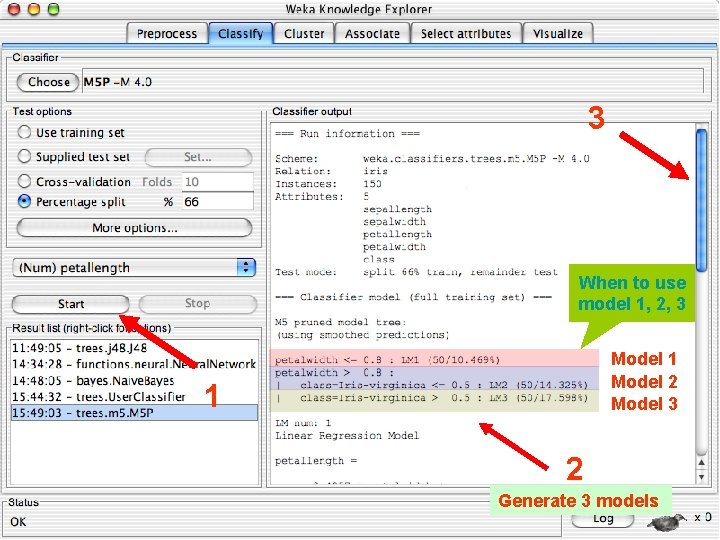Click the Log button

tap(602, 520)
